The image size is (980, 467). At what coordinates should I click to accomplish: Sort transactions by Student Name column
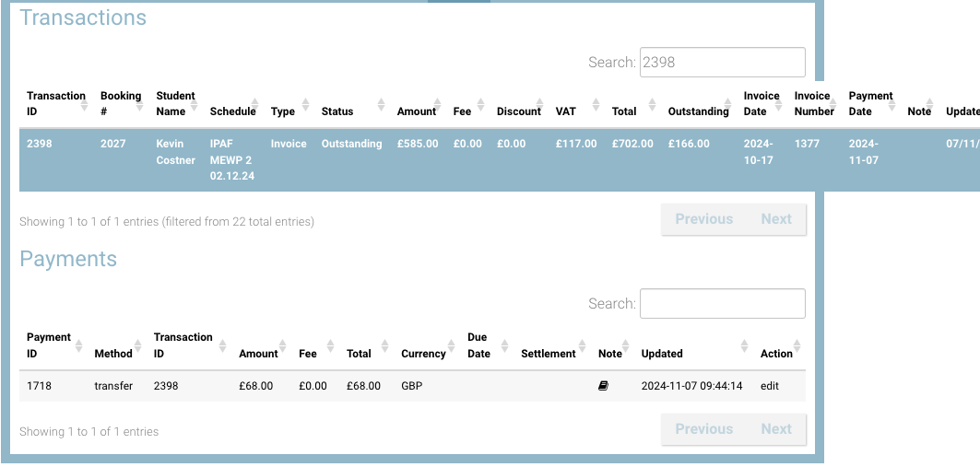tap(175, 103)
